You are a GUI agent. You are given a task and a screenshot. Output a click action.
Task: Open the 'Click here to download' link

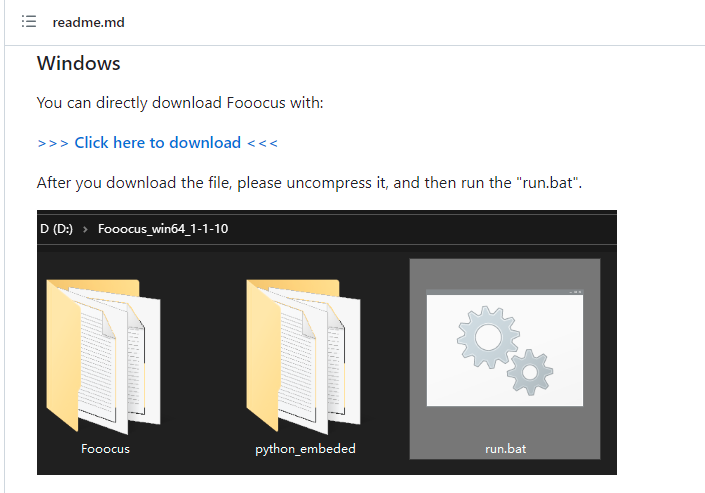158,143
